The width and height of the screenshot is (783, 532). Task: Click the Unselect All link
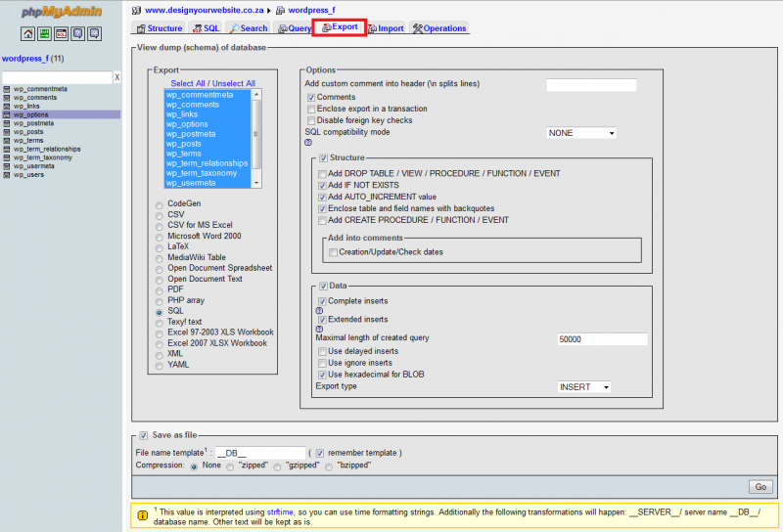pos(234,83)
